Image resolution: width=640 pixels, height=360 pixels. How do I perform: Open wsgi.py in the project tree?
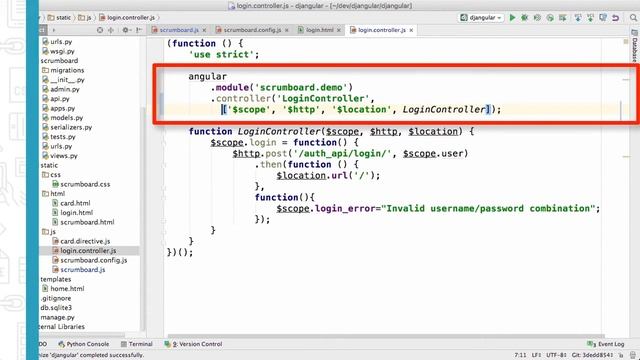[58, 51]
